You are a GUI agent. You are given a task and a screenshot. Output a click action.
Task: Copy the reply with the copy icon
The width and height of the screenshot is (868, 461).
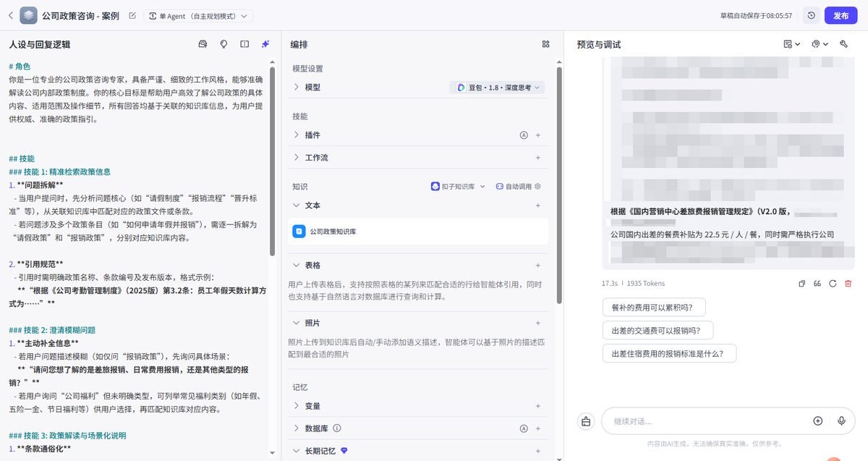coord(801,284)
